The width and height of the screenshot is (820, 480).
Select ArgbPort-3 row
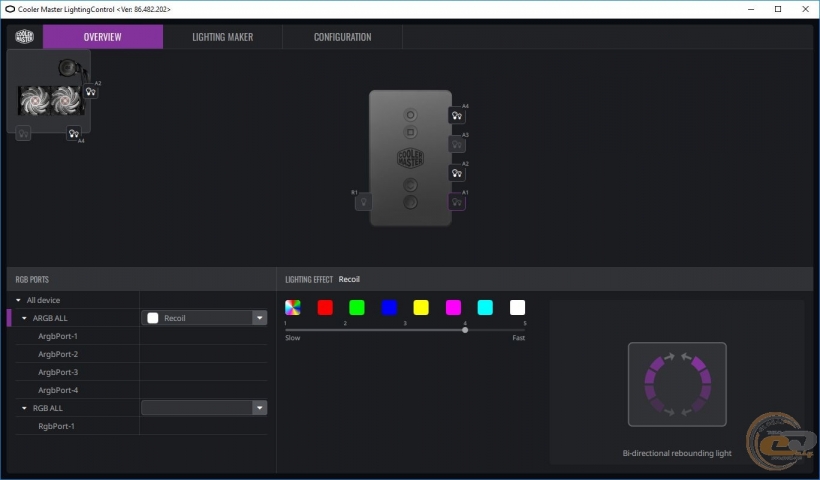141,372
